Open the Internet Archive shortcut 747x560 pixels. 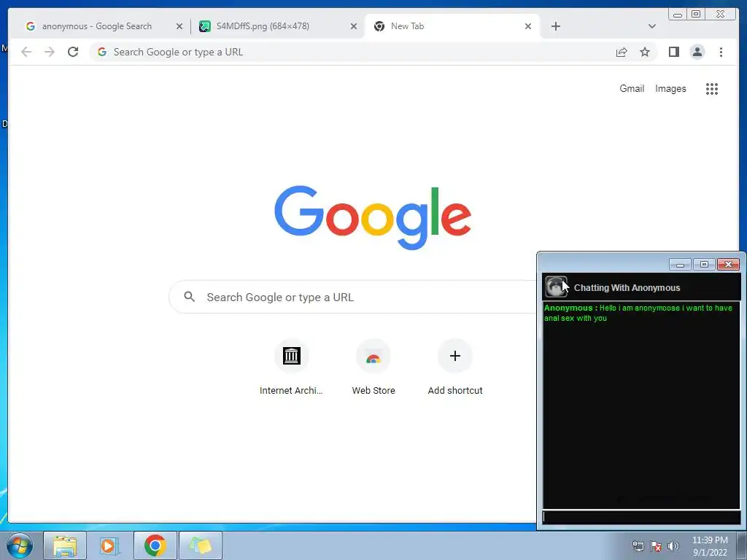pos(291,367)
